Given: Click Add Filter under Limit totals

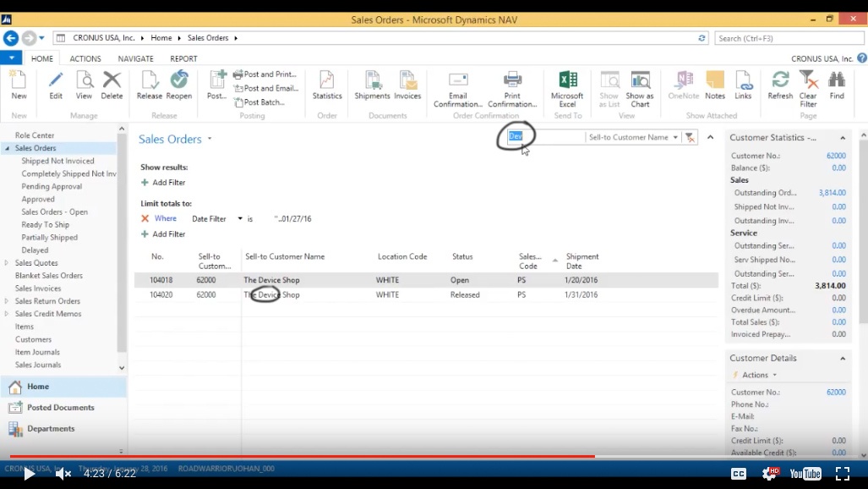Looking at the screenshot, I should pos(163,234).
